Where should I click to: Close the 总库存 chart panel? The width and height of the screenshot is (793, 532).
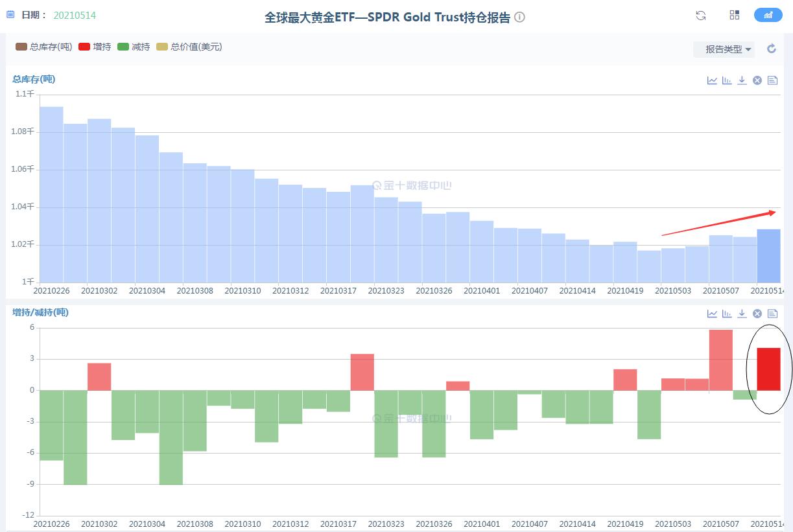[x=757, y=80]
